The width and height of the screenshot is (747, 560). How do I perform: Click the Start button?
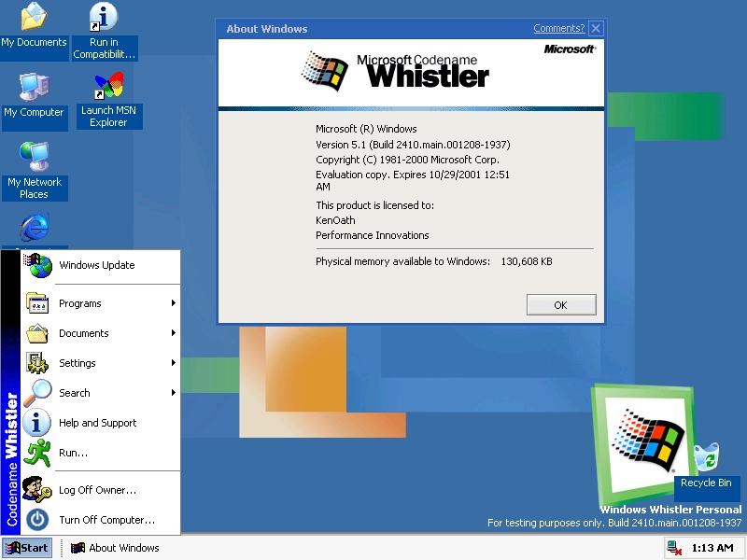tap(27, 548)
